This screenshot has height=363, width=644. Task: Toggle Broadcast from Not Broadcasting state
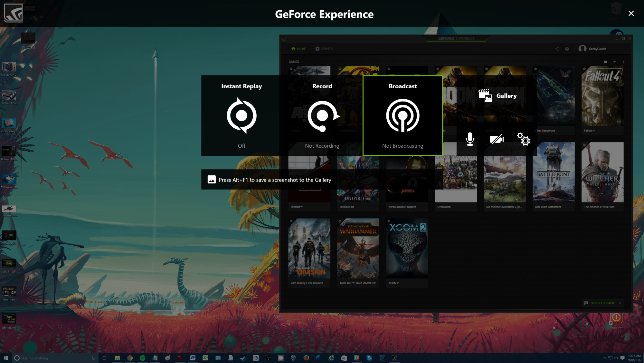tap(403, 115)
